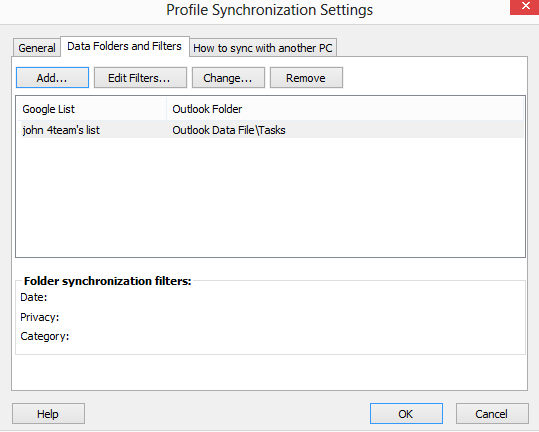Image resolution: width=539 pixels, height=432 pixels.
Task: Open Help for synchronization settings
Action: coord(48,413)
